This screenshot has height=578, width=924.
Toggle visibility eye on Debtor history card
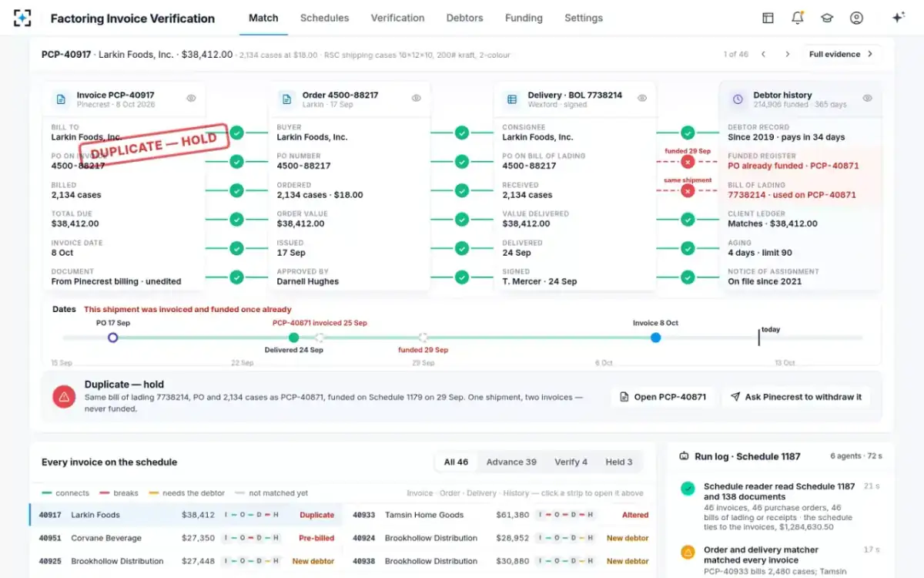tap(867, 98)
